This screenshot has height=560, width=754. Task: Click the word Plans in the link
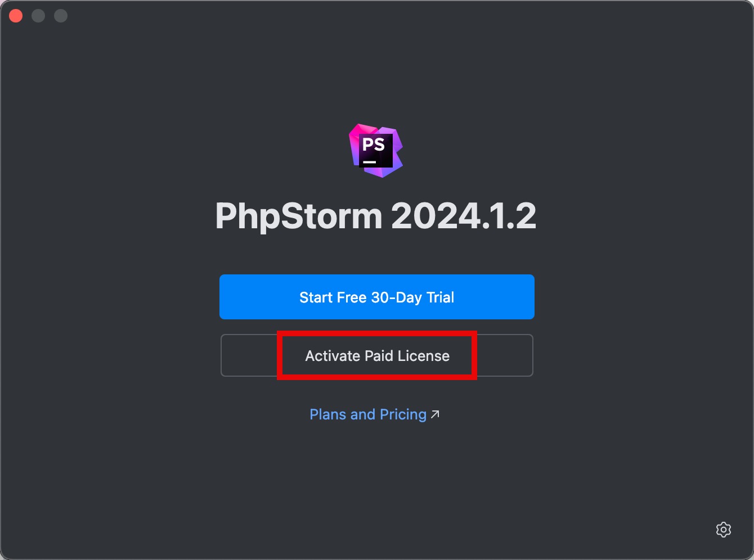pos(328,414)
